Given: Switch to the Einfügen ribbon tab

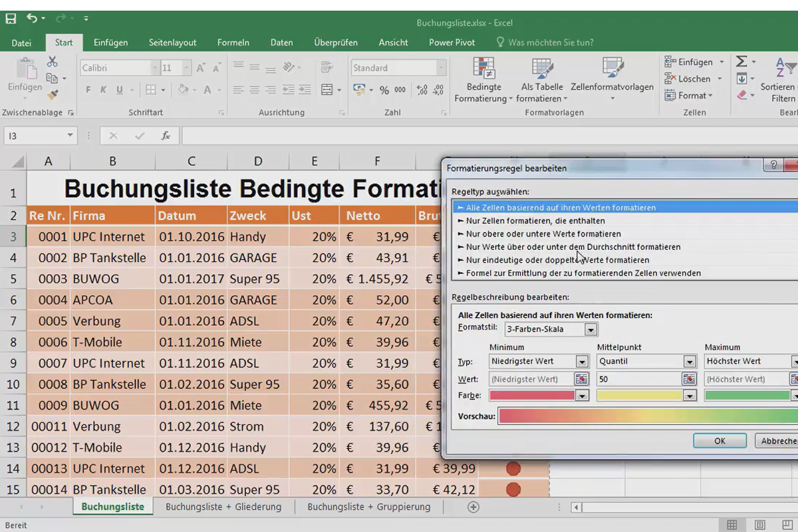Looking at the screenshot, I should point(110,43).
